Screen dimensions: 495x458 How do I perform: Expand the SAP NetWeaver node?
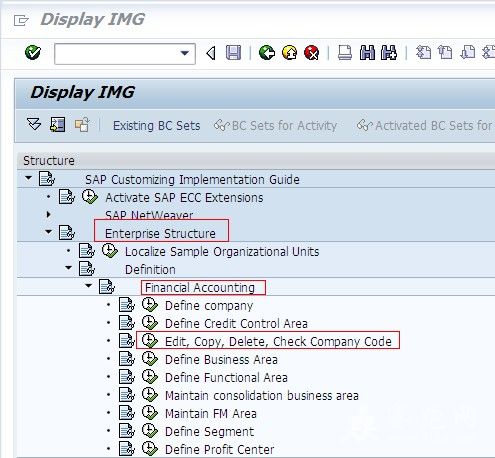pos(49,214)
